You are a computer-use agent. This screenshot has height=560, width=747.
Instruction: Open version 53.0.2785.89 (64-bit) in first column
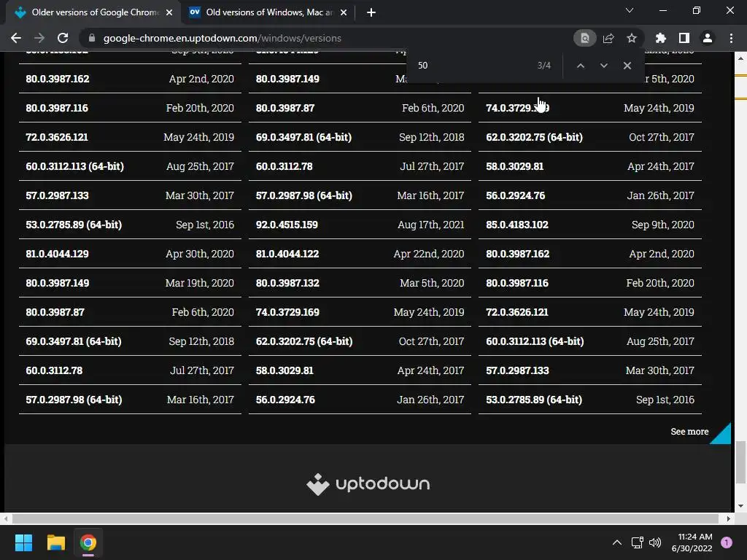(130, 225)
